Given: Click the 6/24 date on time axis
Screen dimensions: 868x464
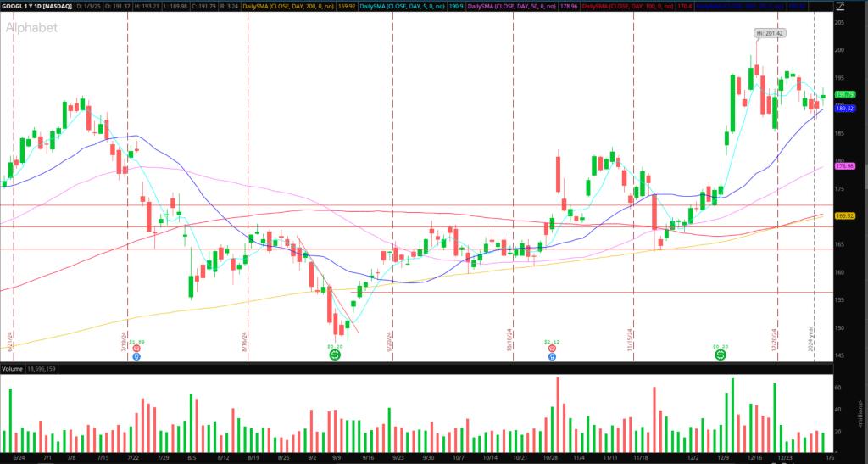Looking at the screenshot, I should pos(19,458).
